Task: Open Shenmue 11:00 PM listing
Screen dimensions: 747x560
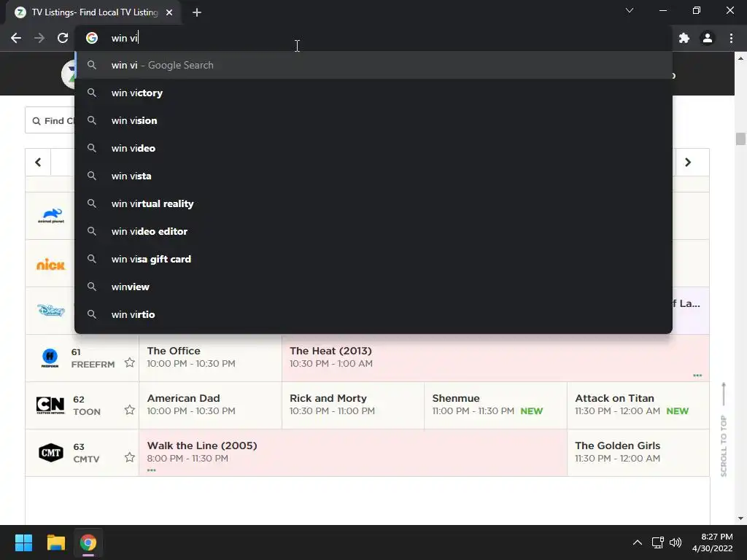Action: (495, 405)
